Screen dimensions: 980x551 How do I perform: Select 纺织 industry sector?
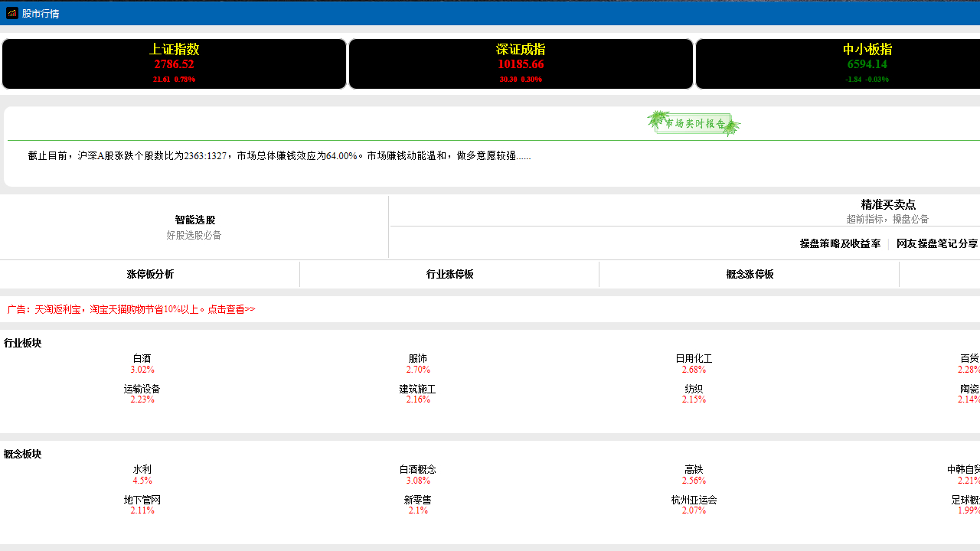(694, 389)
